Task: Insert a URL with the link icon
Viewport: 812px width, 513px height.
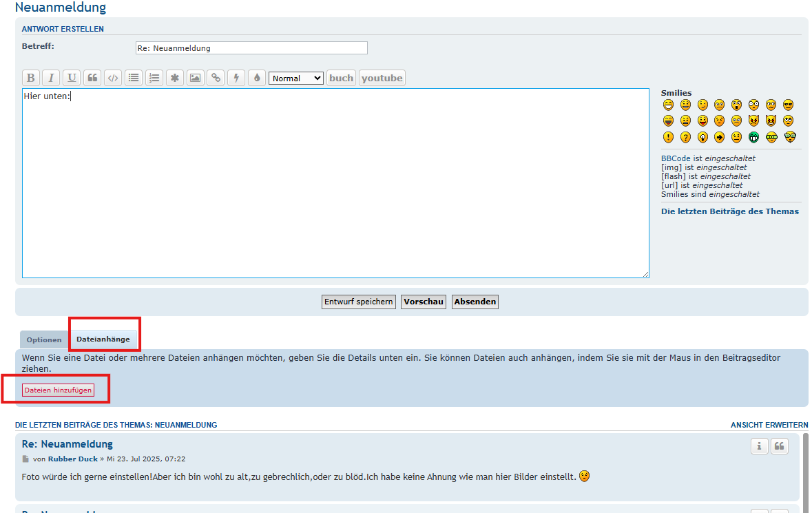Action: click(216, 78)
